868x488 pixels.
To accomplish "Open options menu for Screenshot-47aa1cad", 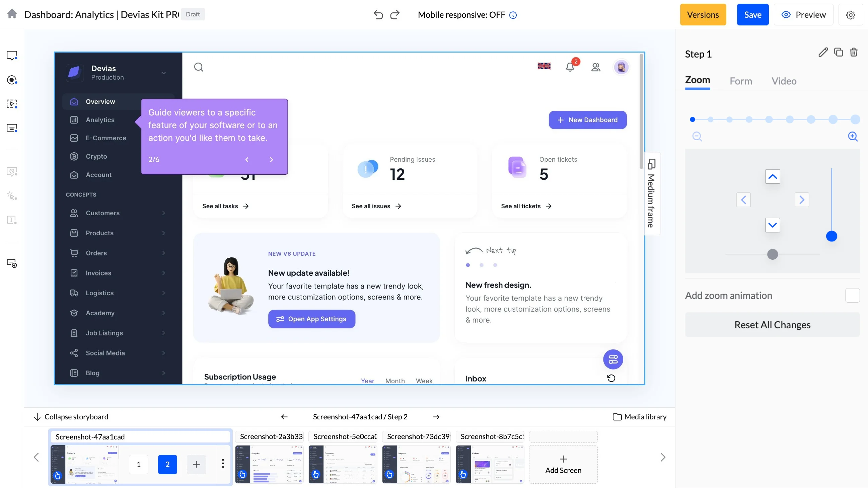I will (223, 464).
